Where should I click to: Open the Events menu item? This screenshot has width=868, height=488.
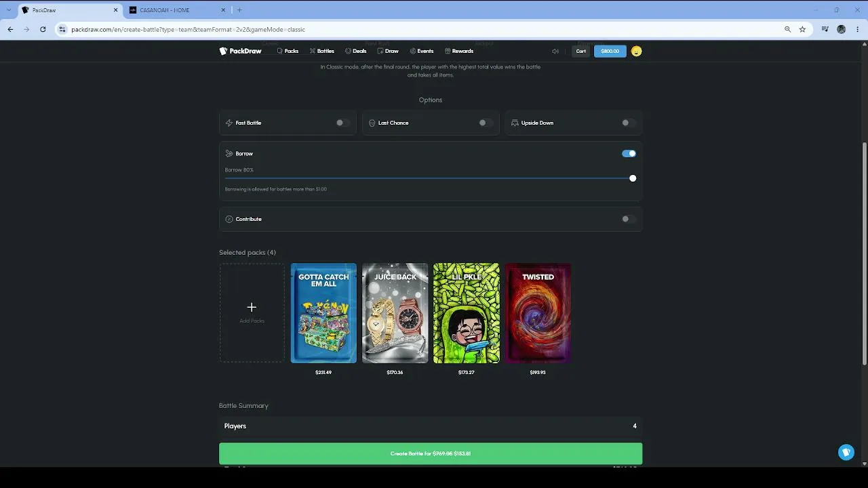pyautogui.click(x=422, y=51)
